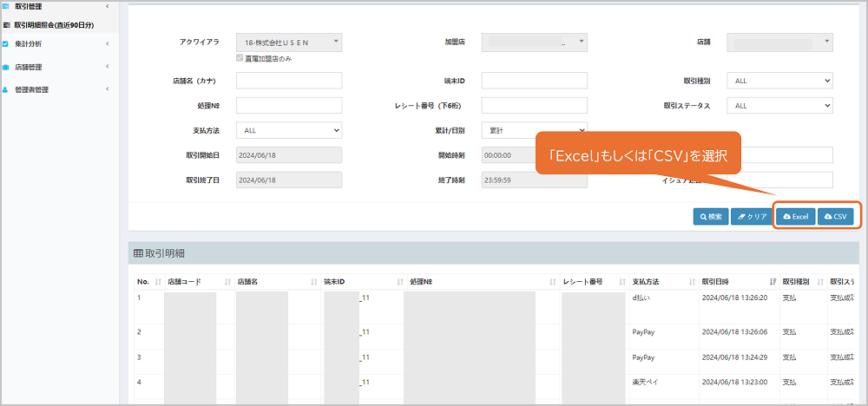Select 取引明細照会(直近90日分) in sidebar
Viewport: 868px width, 406px height.
point(59,25)
